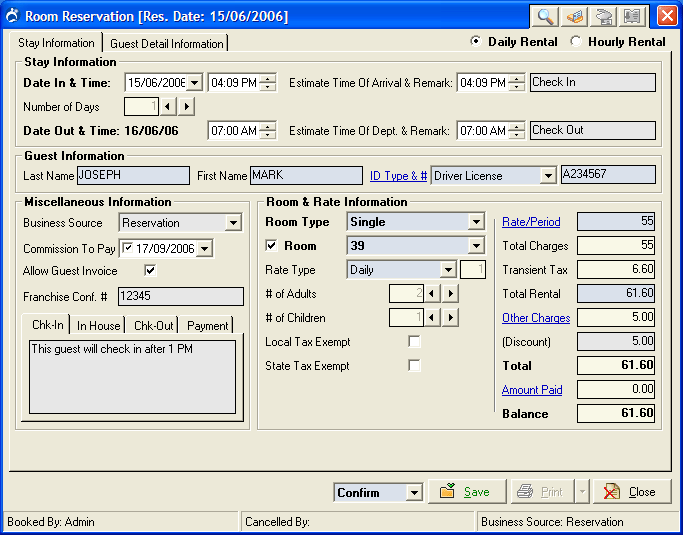Image resolution: width=683 pixels, height=535 pixels.
Task: Expand the Rate Type dropdown
Action: pyautogui.click(x=448, y=270)
